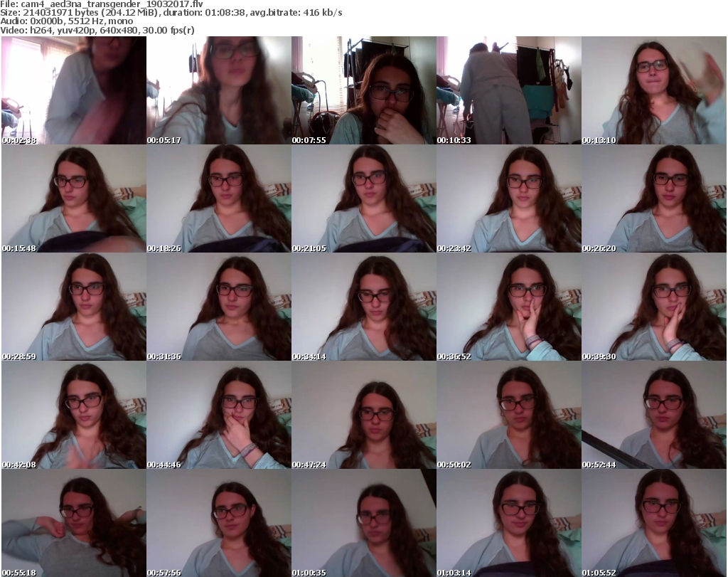The width and height of the screenshot is (728, 577).
Task: Choose the thumbnail marked 00:21:05
Action: point(363,198)
